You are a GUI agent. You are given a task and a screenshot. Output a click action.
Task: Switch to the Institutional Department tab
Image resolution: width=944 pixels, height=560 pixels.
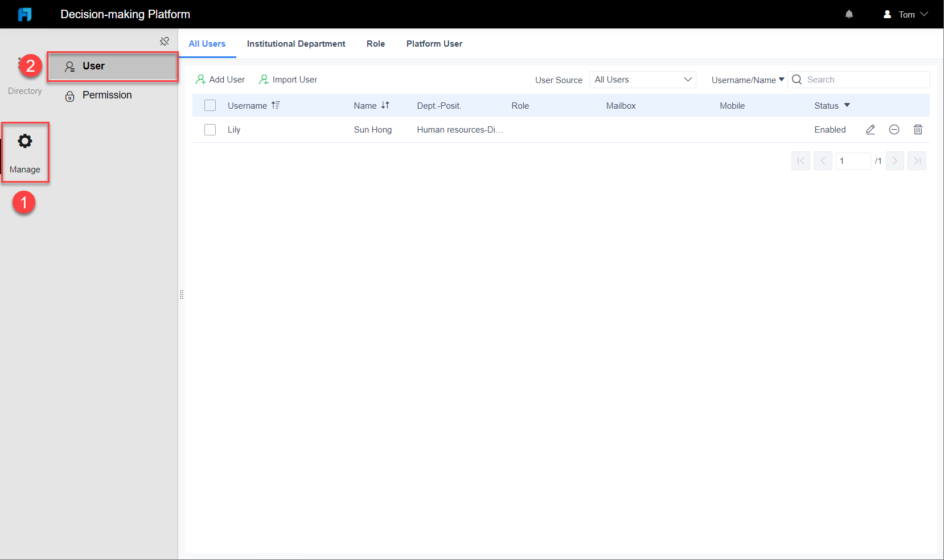[296, 44]
